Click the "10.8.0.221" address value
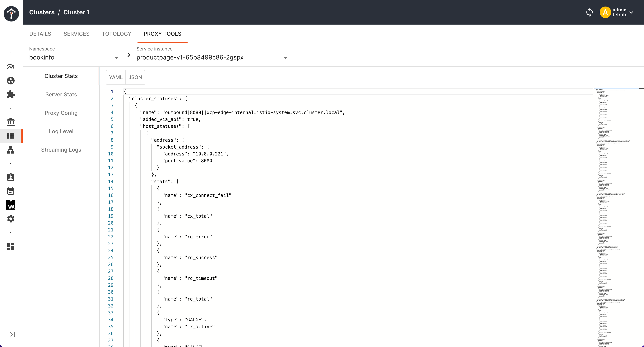This screenshot has height=347, width=644. coord(209,154)
